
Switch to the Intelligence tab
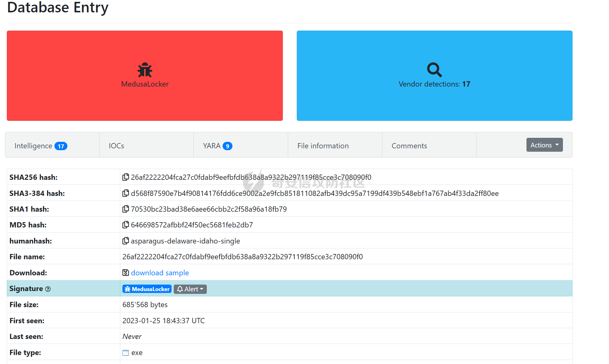(x=52, y=145)
